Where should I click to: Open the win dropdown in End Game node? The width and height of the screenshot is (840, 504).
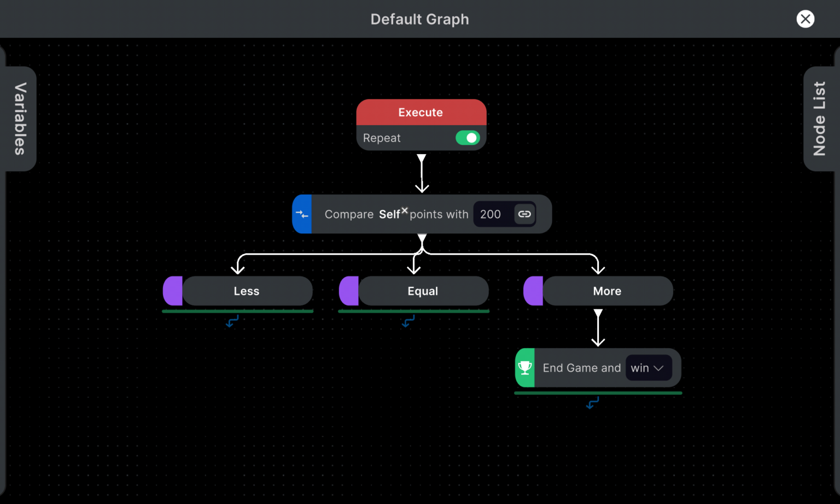[648, 368]
